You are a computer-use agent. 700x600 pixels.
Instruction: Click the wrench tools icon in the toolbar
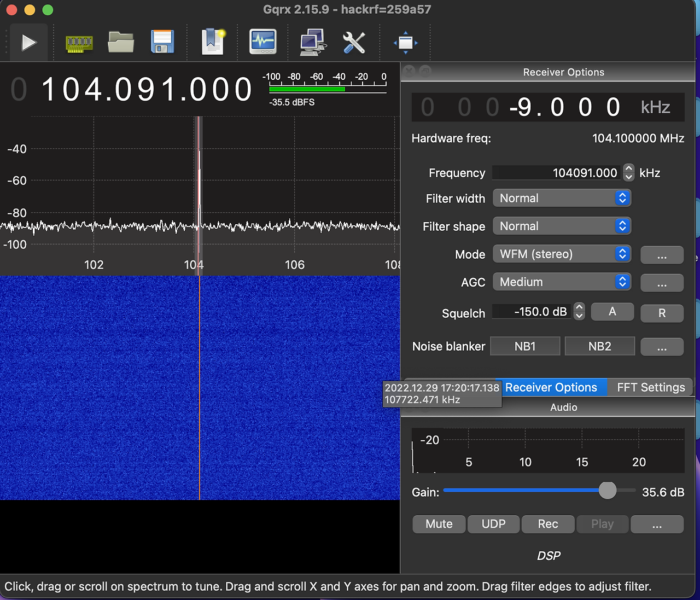click(354, 42)
